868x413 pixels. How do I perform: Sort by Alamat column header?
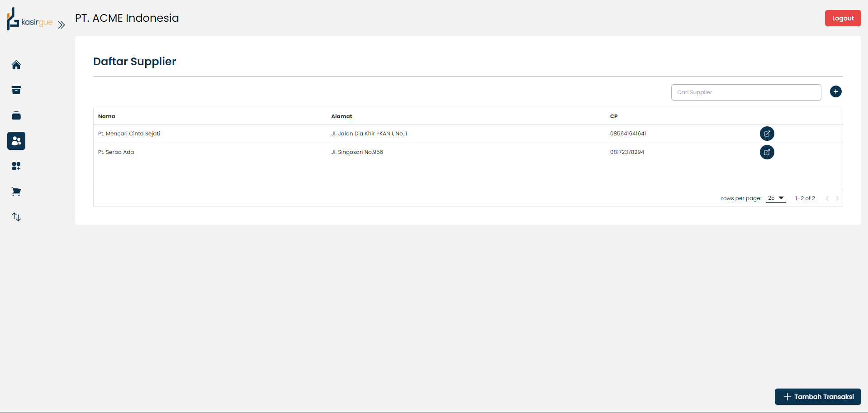pyautogui.click(x=342, y=116)
